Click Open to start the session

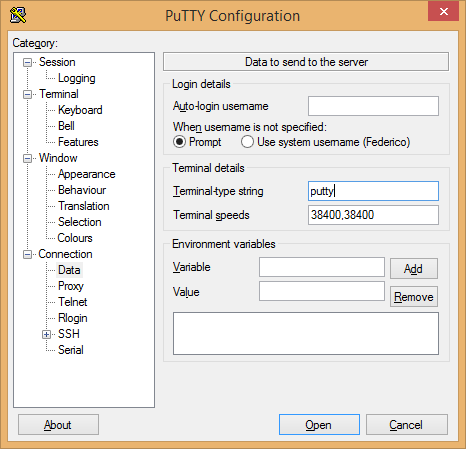[319, 425]
